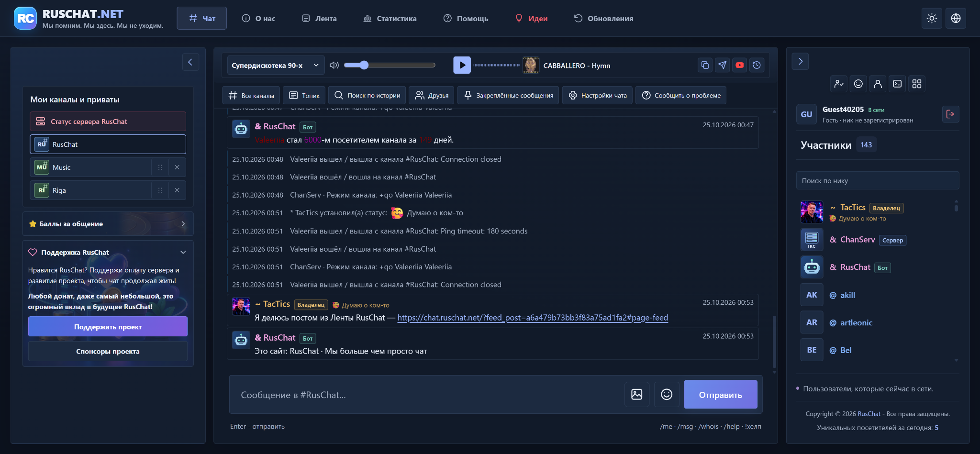Open Поиск по истории search

click(x=367, y=95)
